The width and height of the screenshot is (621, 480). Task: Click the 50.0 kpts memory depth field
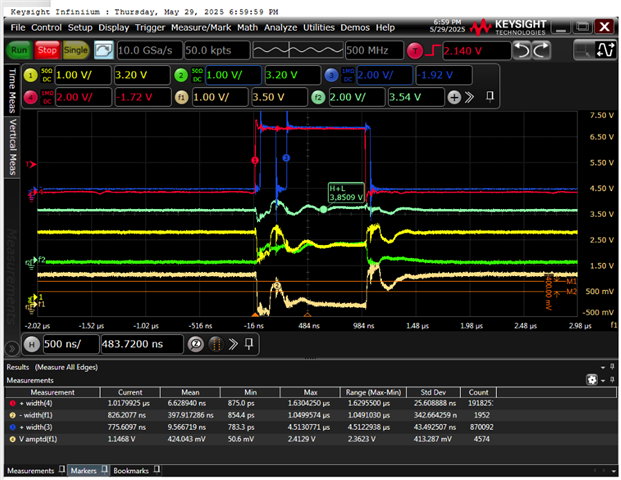coord(217,50)
